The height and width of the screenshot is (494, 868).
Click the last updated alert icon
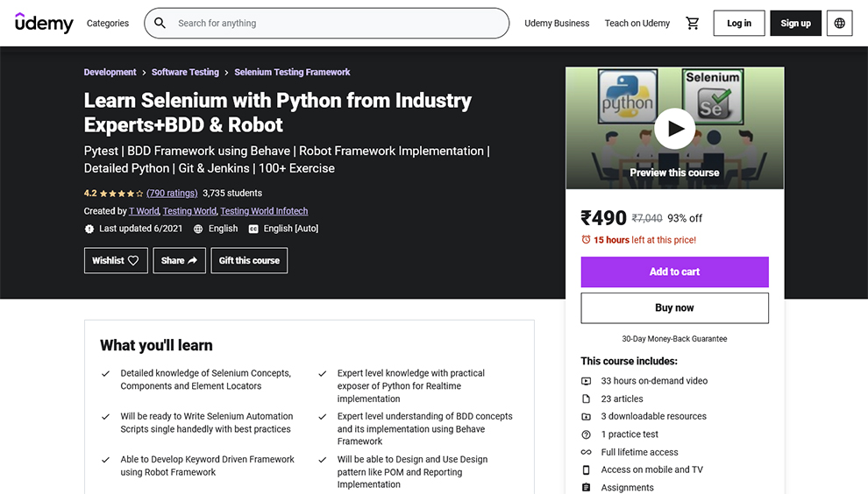89,229
